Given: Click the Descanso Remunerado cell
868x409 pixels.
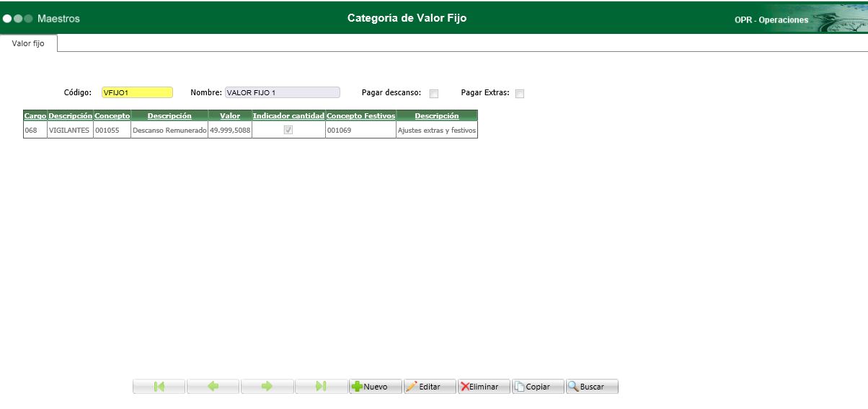Looking at the screenshot, I should pyautogui.click(x=169, y=130).
